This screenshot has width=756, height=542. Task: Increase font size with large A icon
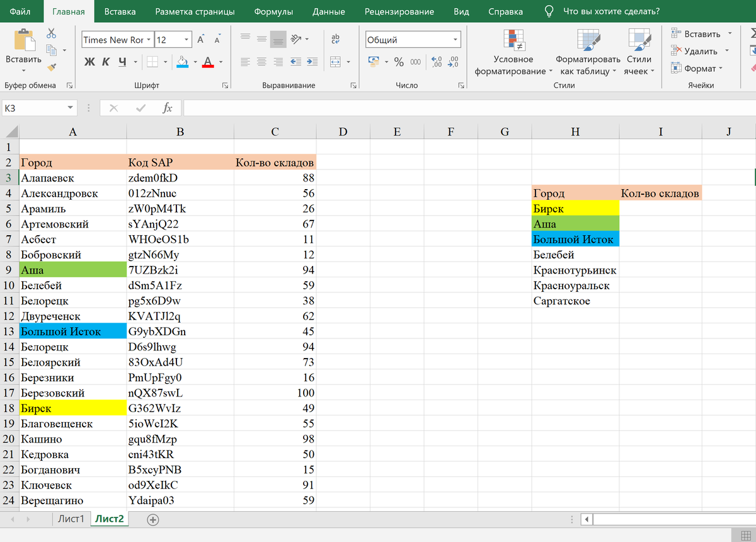tap(201, 40)
